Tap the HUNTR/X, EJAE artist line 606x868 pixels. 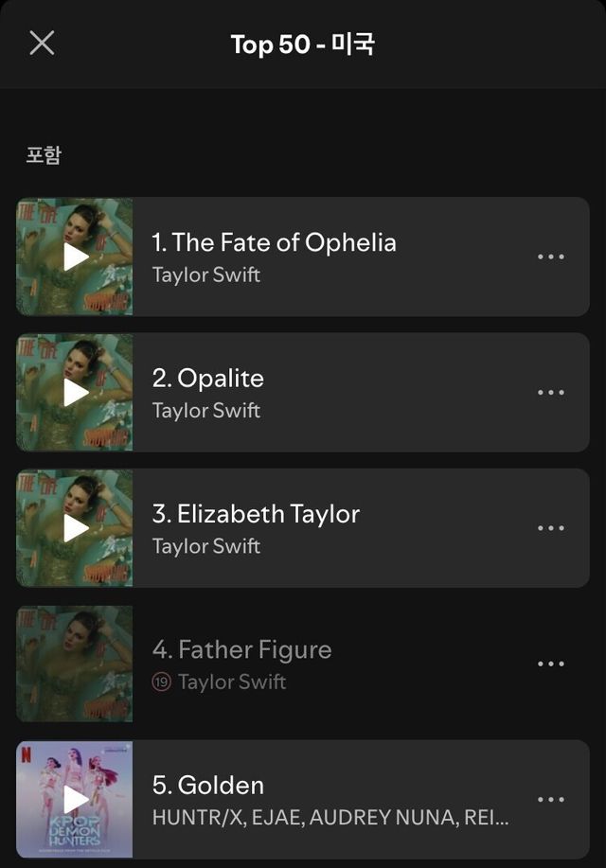pos(330,817)
